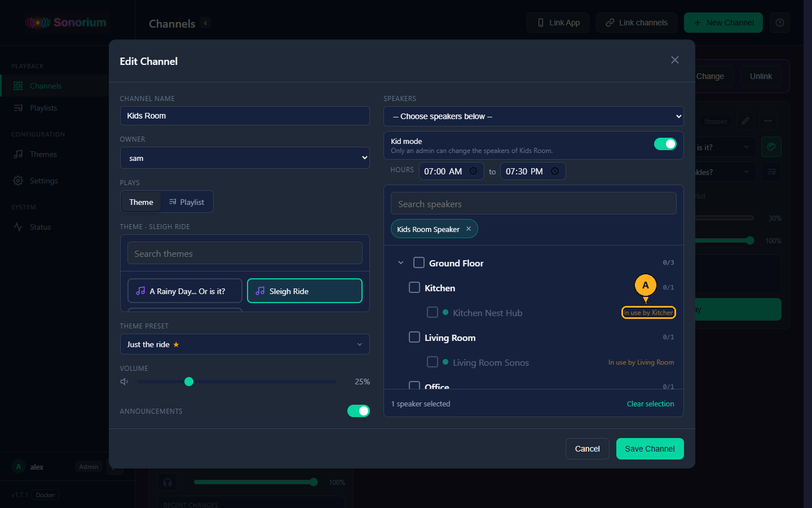Remove the Kids Room Speaker chip
Viewport: 812px width, 508px height.
coord(469,229)
